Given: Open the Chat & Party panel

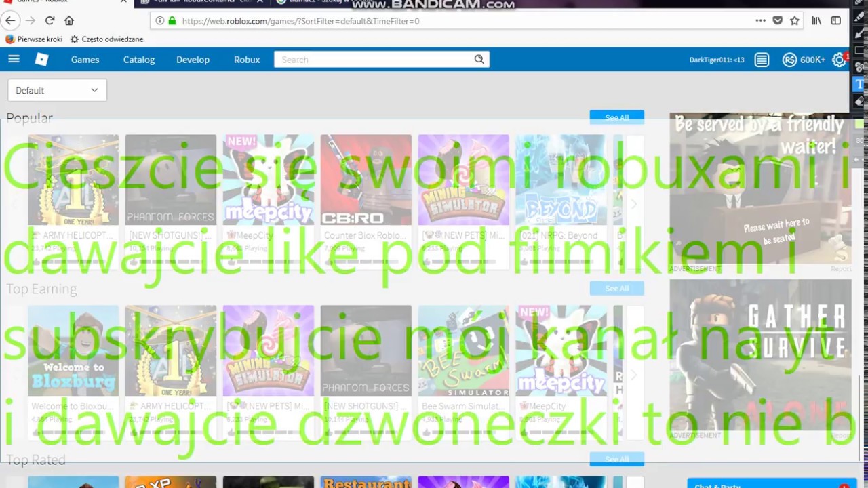Looking at the screenshot, I should (x=772, y=484).
